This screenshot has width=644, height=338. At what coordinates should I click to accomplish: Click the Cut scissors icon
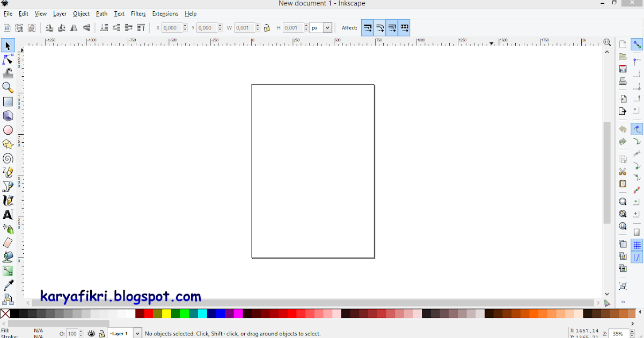point(623,172)
